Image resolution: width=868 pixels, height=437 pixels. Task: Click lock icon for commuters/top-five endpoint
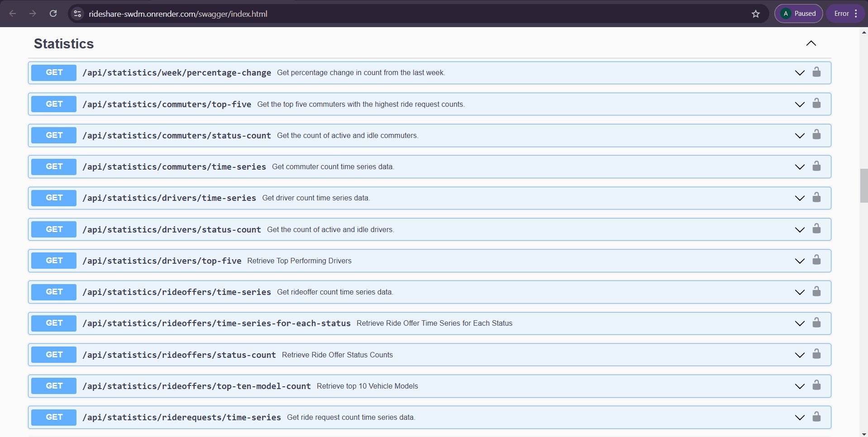pos(816,103)
